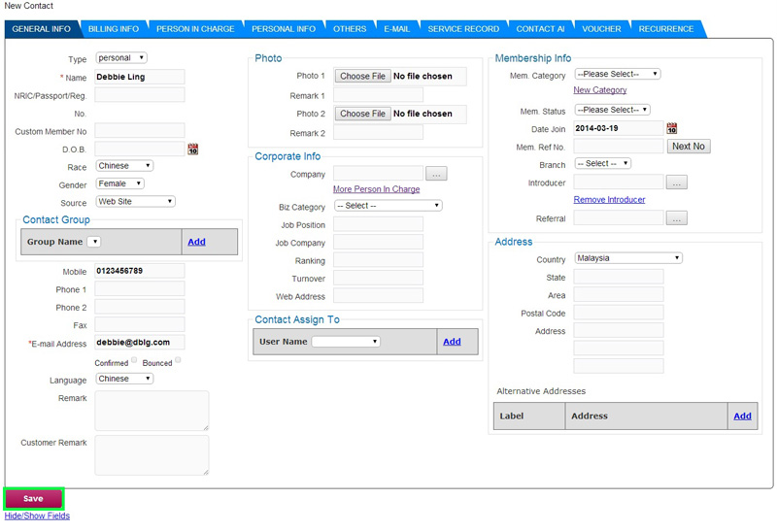Click the Fax field
The image size is (777, 532).
(x=140, y=324)
